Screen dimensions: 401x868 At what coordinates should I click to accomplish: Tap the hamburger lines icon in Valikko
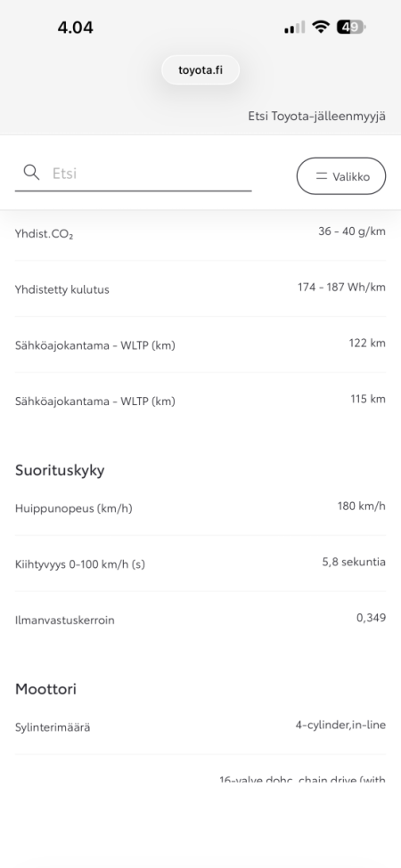321,176
